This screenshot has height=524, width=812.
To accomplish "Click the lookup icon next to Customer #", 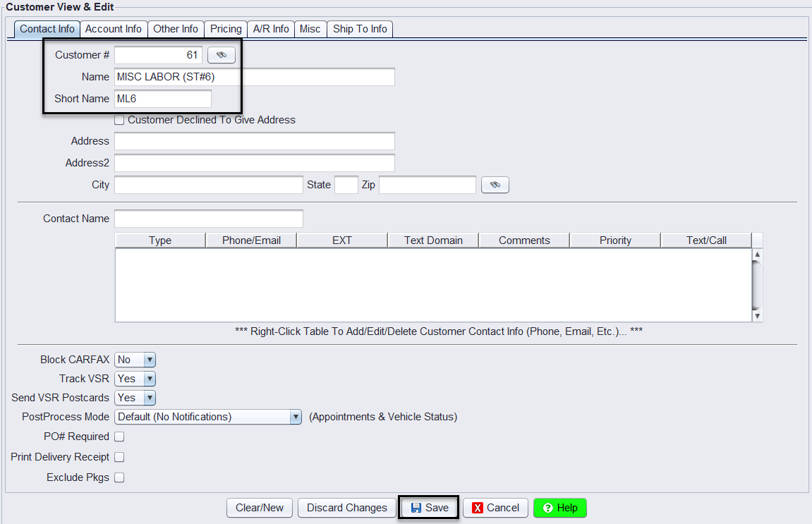I will tap(221, 55).
